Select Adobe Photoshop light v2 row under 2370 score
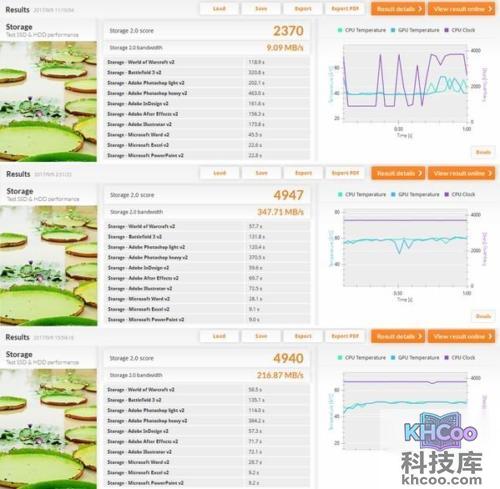Screen dimensions: 500x489 [207, 83]
